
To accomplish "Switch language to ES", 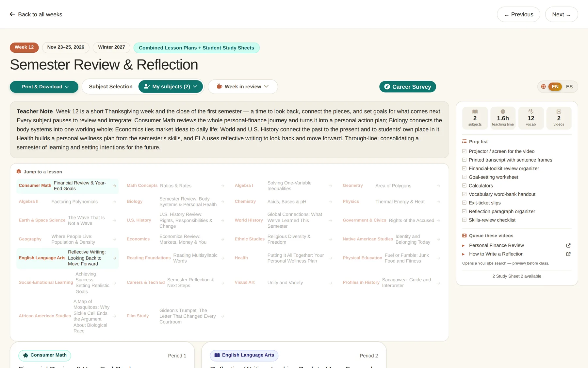I will (x=569, y=87).
